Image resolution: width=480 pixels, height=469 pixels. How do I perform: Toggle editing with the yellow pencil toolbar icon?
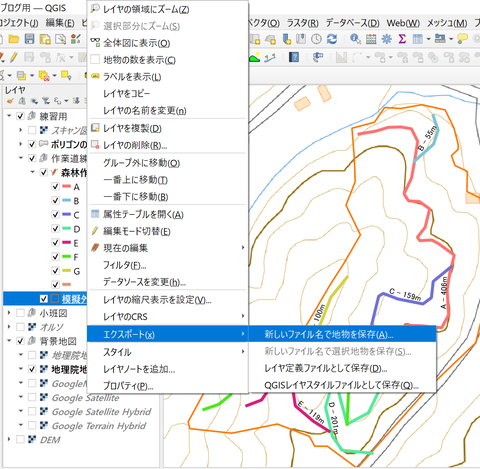[14, 57]
